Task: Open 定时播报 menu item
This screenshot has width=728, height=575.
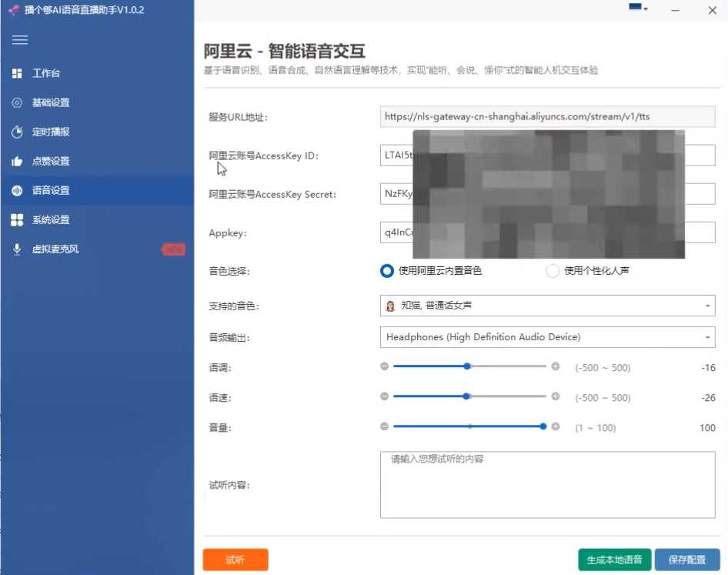Action: [97, 132]
